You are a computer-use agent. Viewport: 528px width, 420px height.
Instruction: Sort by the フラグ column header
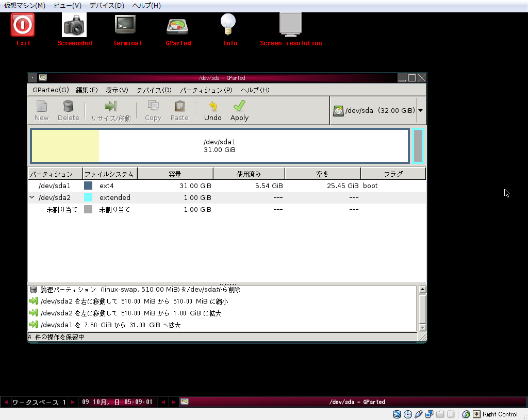(393, 174)
